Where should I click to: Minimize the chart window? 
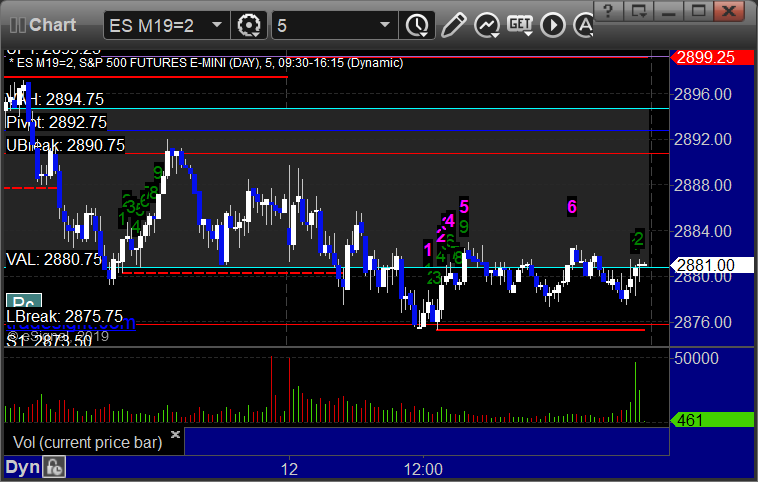click(x=668, y=11)
